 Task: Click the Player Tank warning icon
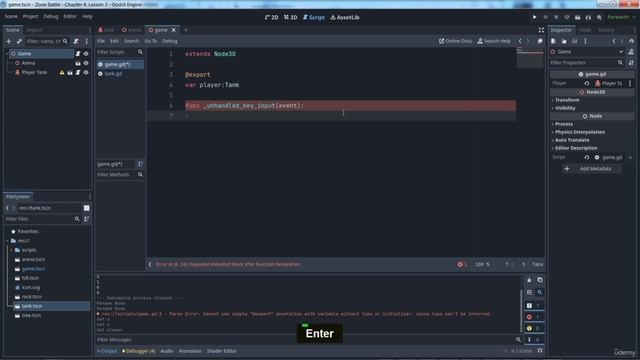(62, 73)
